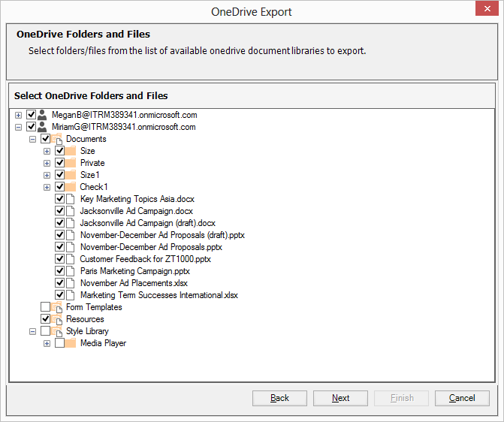
Task: Select the MeganB@ITRM389341.onmicrosoft.com row
Action: [125, 115]
